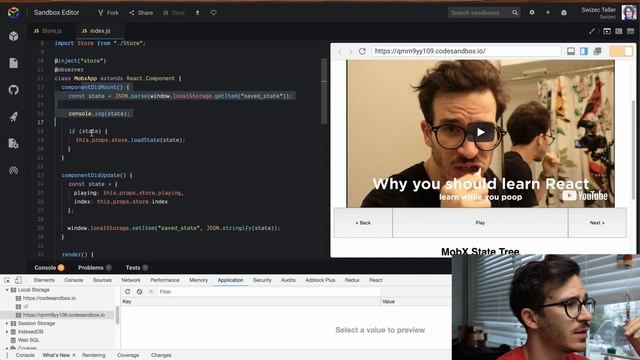Open the Rendering drawer tab
Screen dimensions: 640x360
(93, 355)
